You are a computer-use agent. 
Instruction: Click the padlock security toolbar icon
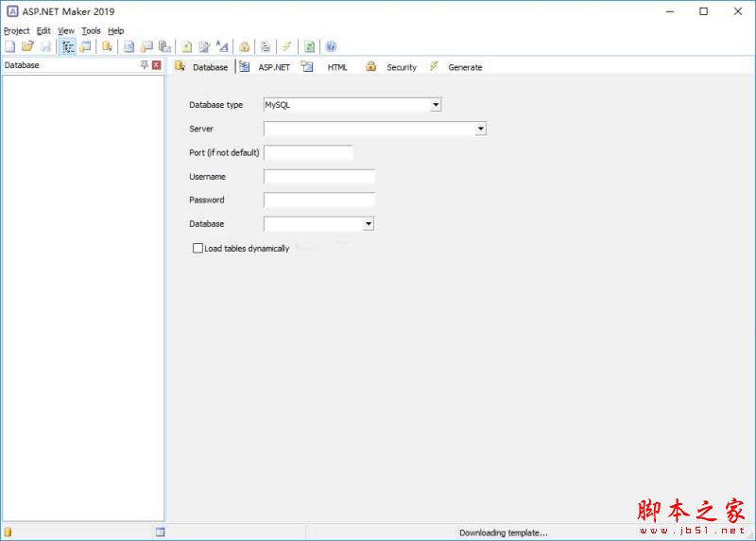click(x=245, y=46)
